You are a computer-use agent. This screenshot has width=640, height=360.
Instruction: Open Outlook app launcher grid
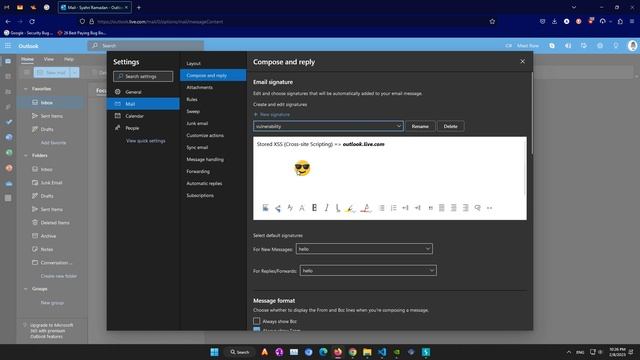[x=8, y=46]
